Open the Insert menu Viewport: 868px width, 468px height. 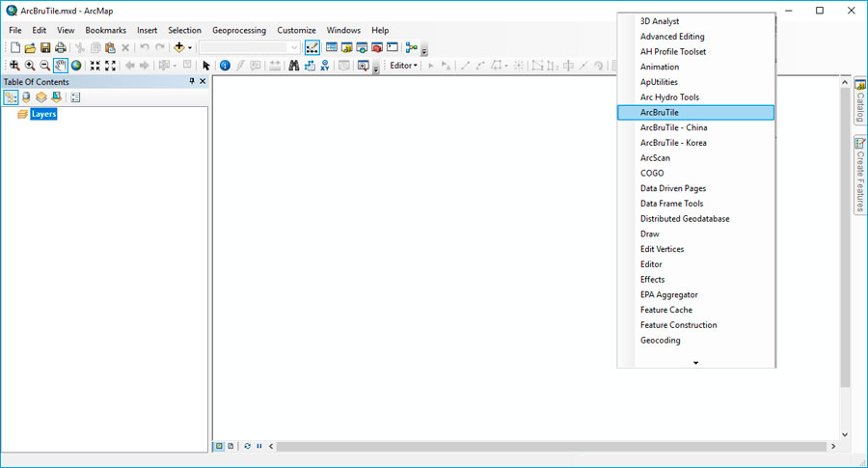click(x=148, y=31)
